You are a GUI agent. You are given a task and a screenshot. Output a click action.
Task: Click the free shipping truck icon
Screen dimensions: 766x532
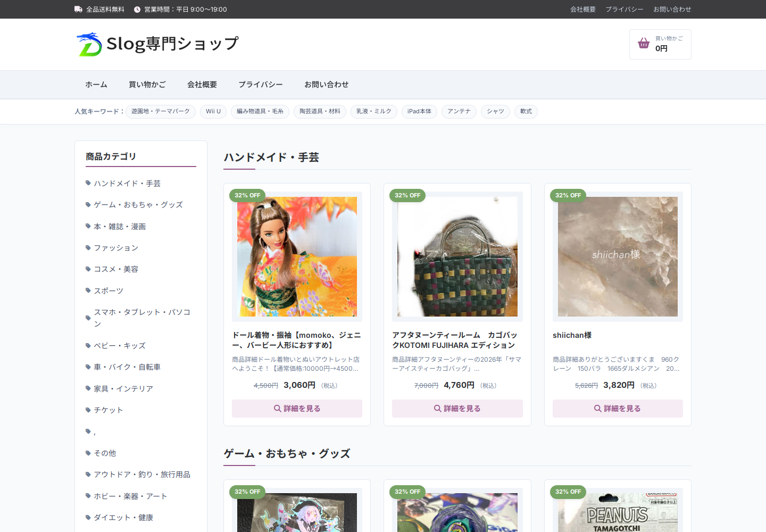coord(78,9)
